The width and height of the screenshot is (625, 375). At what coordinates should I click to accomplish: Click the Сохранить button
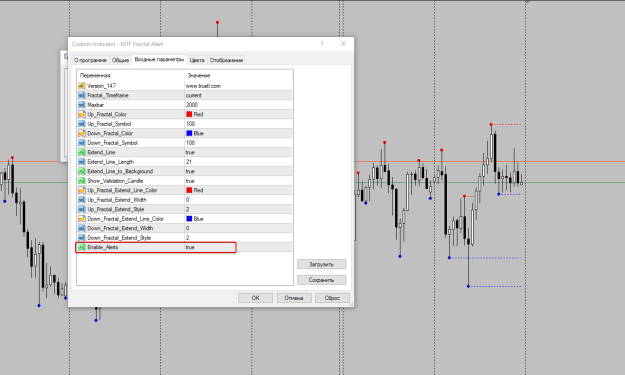pos(321,280)
